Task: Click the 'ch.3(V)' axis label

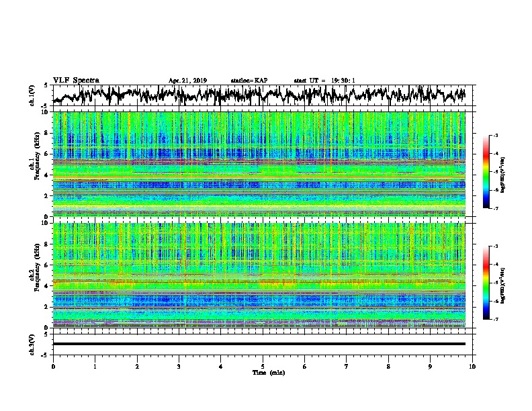Action: 32,345
